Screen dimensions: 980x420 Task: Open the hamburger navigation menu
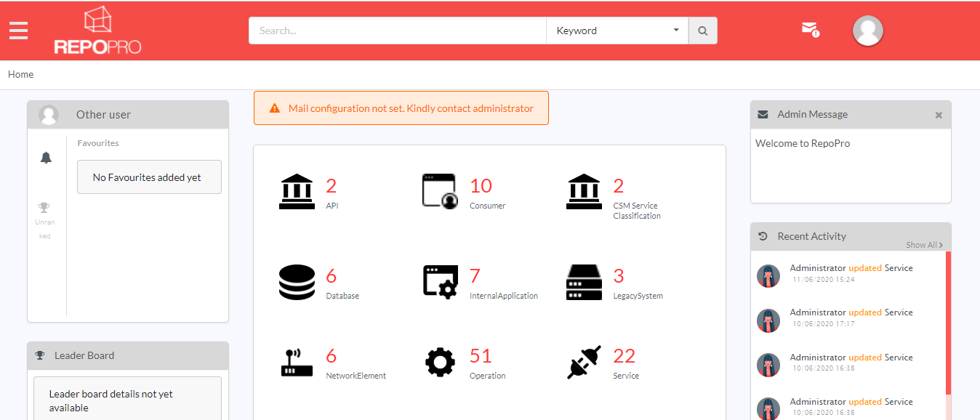pyautogui.click(x=19, y=31)
